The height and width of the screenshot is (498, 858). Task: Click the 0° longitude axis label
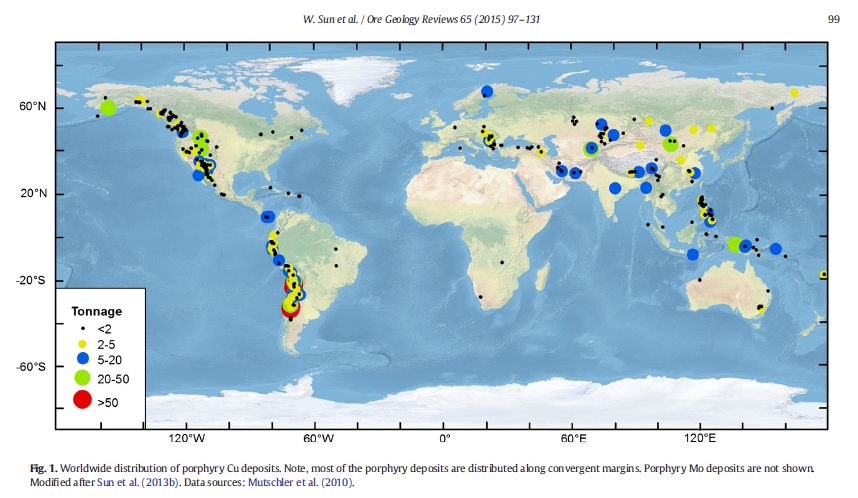(444, 438)
